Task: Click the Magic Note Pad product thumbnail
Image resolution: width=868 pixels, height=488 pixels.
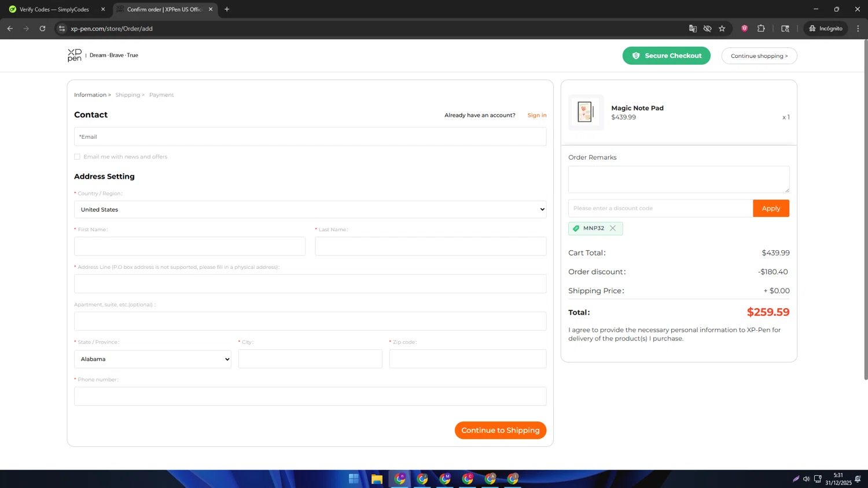Action: [586, 112]
